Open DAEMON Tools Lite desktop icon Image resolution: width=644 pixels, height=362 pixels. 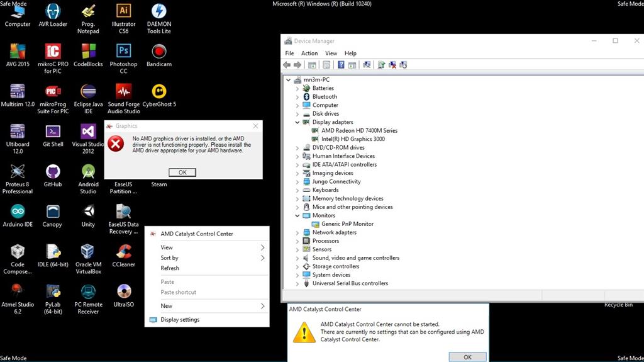[x=159, y=18]
